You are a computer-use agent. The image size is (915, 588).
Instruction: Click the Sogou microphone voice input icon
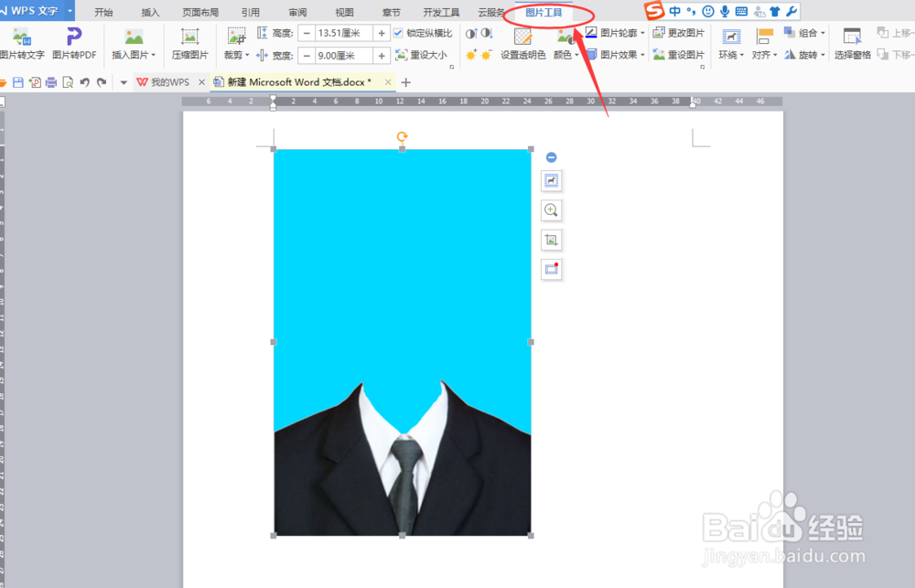[725, 11]
